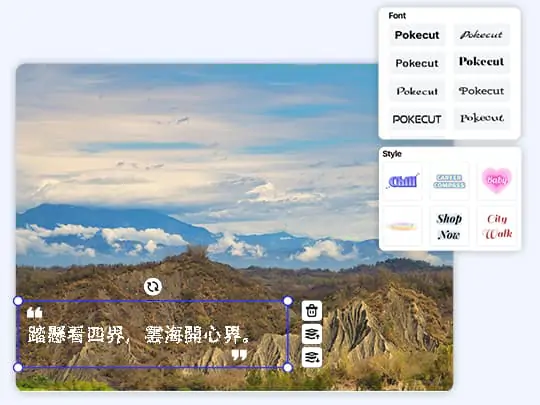Choose the decorative Pokecut font in third row right
540x405 pixels.
click(481, 91)
